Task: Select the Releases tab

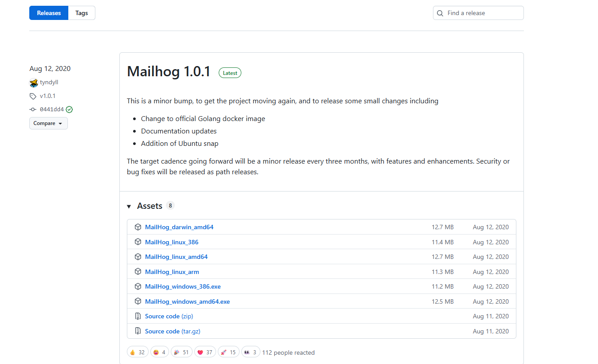Action: click(x=49, y=13)
